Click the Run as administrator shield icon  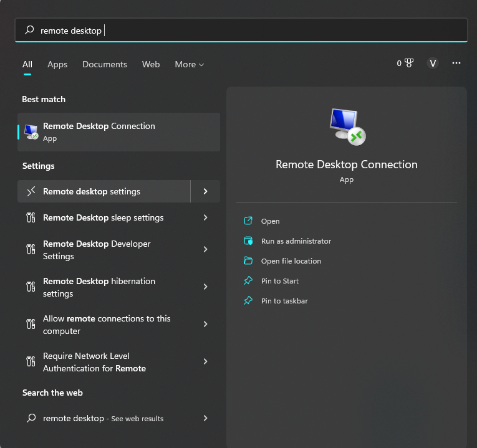248,241
